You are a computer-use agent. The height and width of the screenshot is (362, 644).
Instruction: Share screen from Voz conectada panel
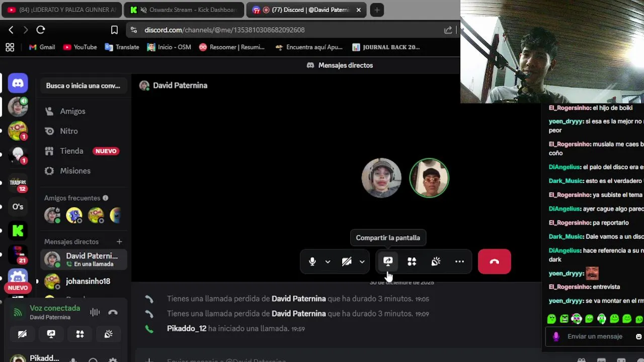tap(51, 334)
